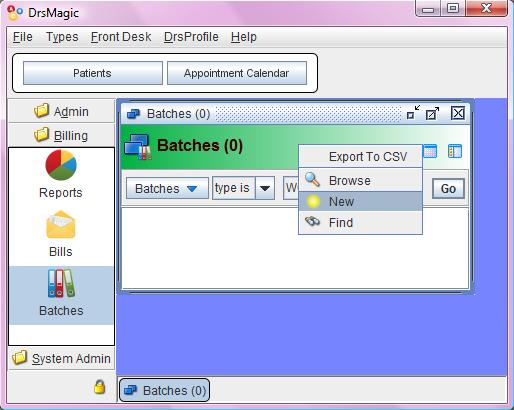Open the Bills envelope icon

(61, 225)
